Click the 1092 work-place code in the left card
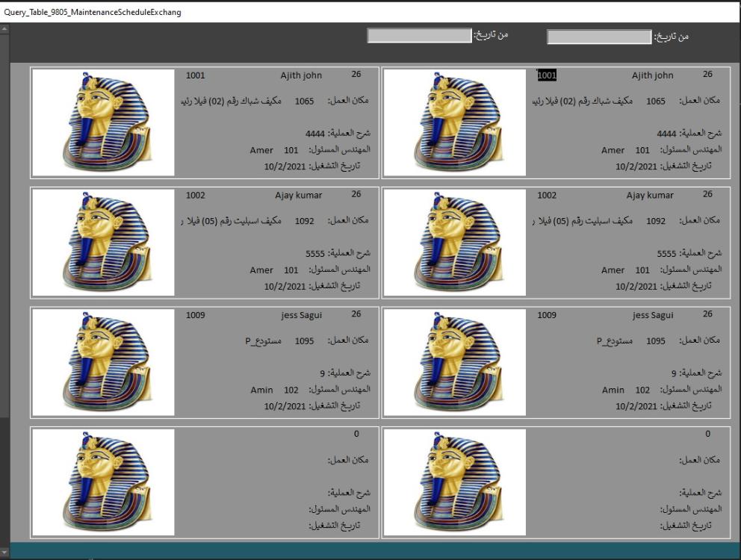 coord(304,221)
